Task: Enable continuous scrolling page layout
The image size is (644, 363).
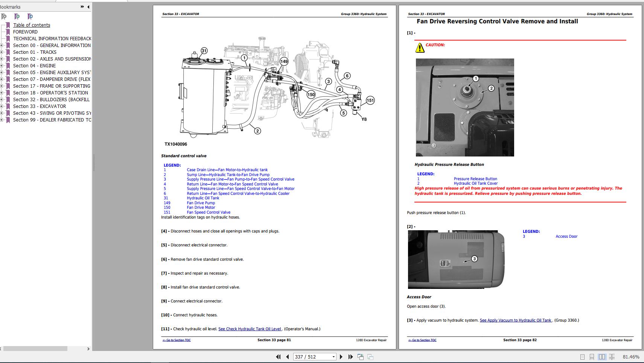Action: pyautogui.click(x=592, y=357)
